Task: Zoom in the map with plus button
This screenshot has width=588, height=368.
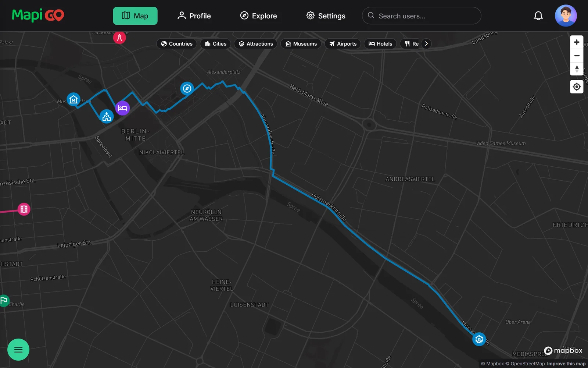Action: click(x=577, y=42)
